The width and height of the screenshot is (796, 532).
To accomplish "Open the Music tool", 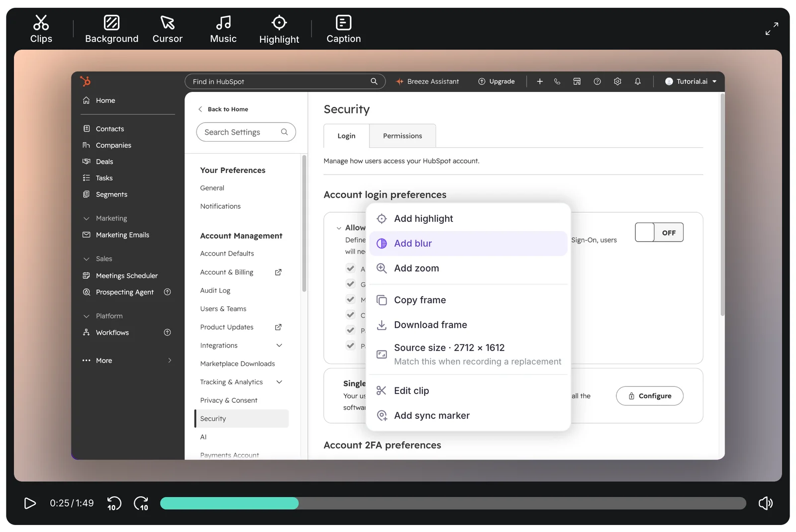I will point(223,29).
